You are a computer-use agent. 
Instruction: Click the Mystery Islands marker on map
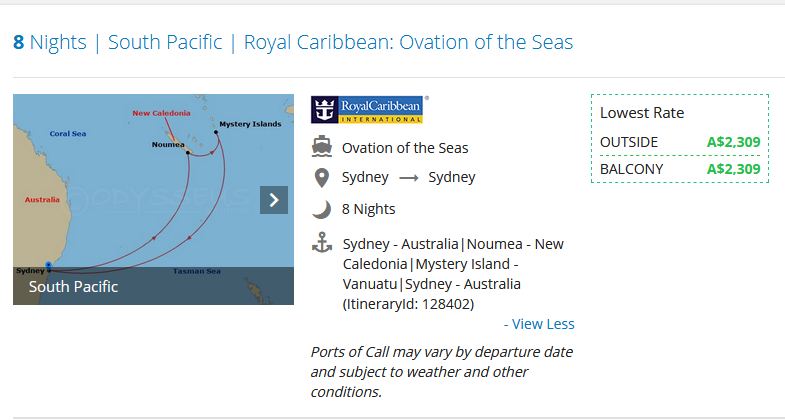coord(216,132)
